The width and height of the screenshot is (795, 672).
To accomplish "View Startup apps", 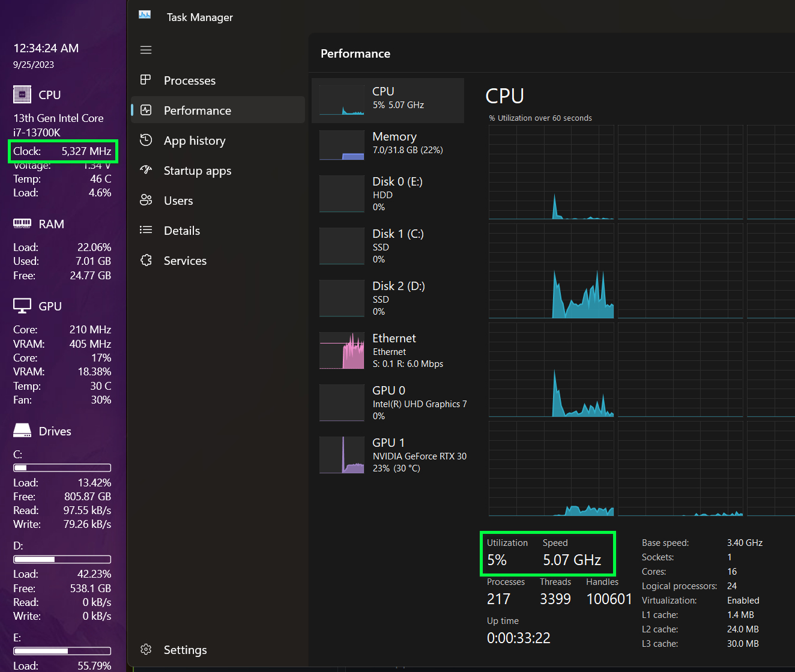I will (x=198, y=170).
